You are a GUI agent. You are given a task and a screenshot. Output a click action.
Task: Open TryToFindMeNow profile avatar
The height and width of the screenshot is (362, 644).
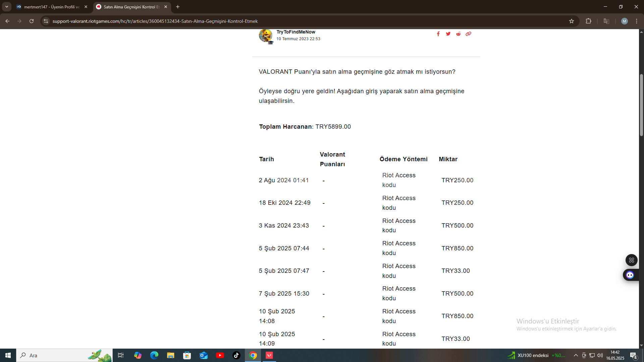click(x=266, y=36)
